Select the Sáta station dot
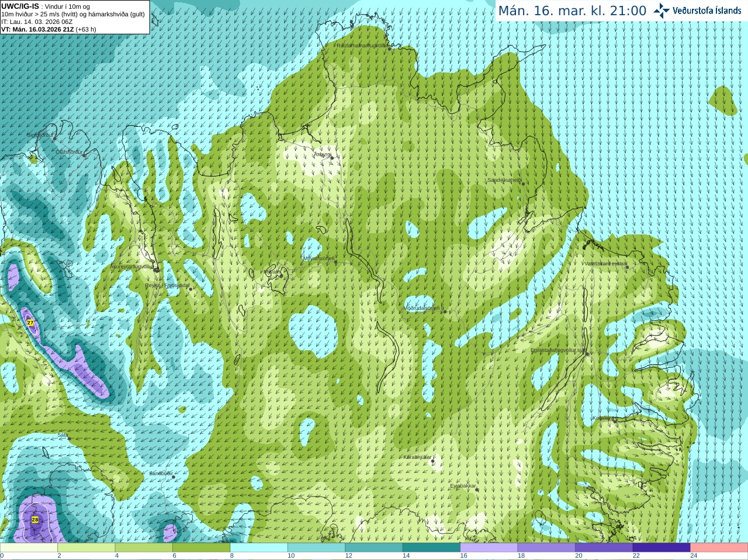748x560 pixels. click(69, 438)
